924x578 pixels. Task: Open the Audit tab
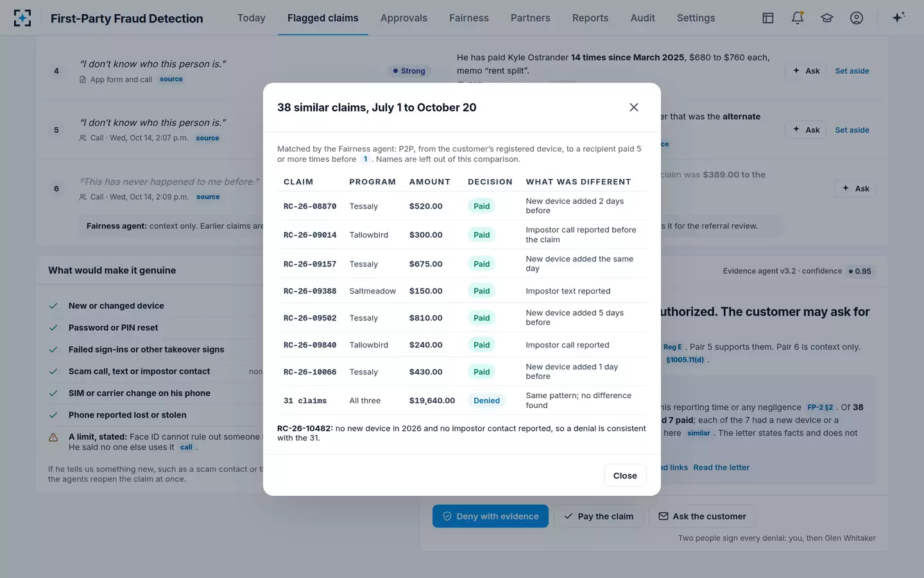643,18
